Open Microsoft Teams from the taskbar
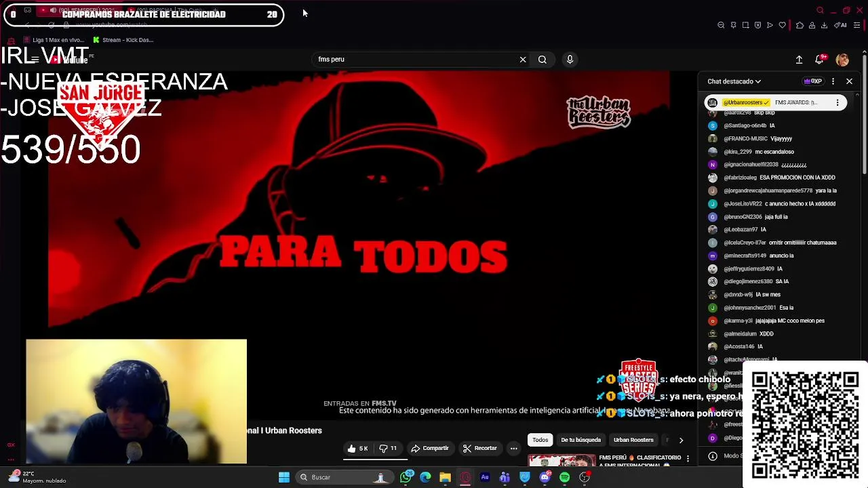 (505, 477)
